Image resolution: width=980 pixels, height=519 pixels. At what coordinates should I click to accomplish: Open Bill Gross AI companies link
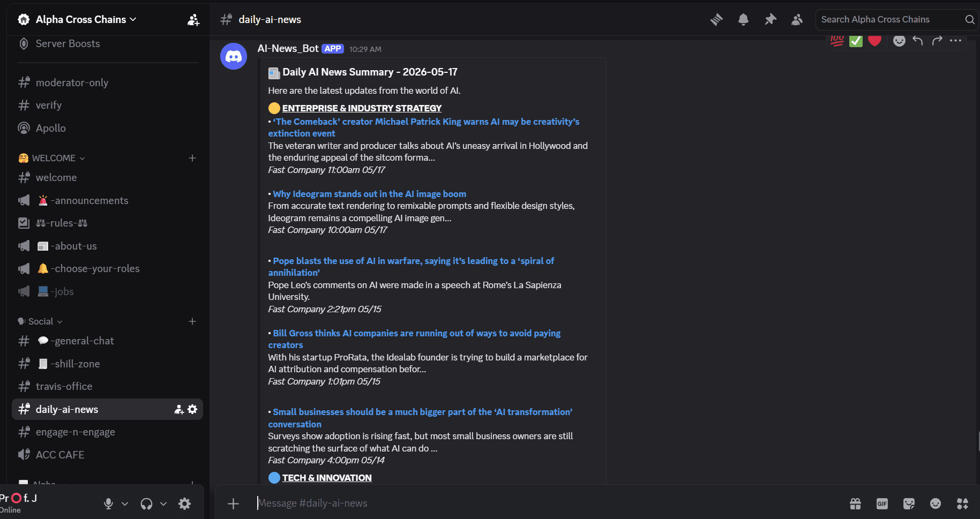coord(415,339)
